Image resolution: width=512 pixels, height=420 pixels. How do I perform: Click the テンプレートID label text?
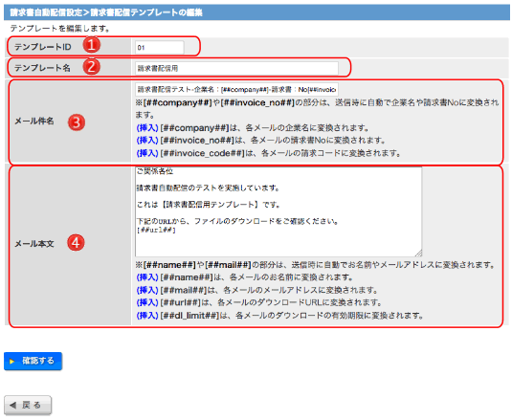click(43, 47)
